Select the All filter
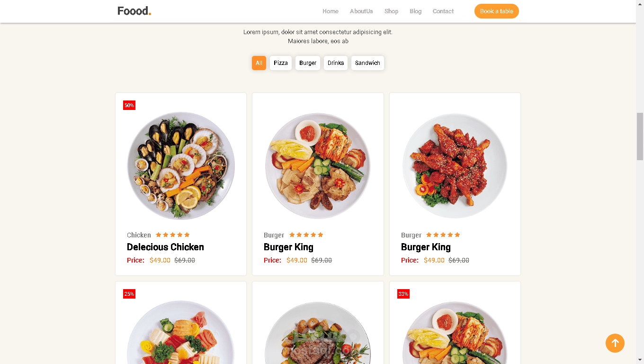This screenshot has width=644, height=364. coord(259,63)
